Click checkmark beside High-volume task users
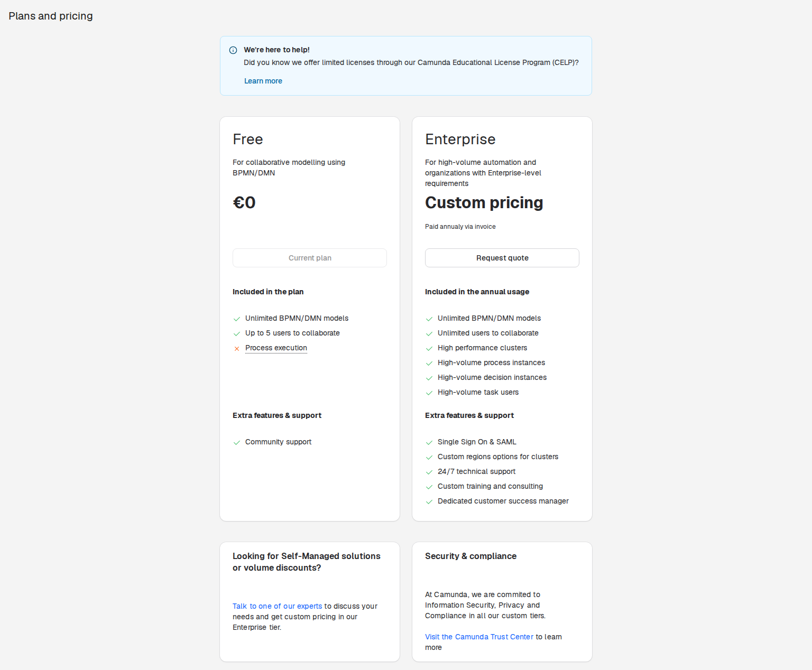This screenshot has height=670, width=812. [x=429, y=393]
